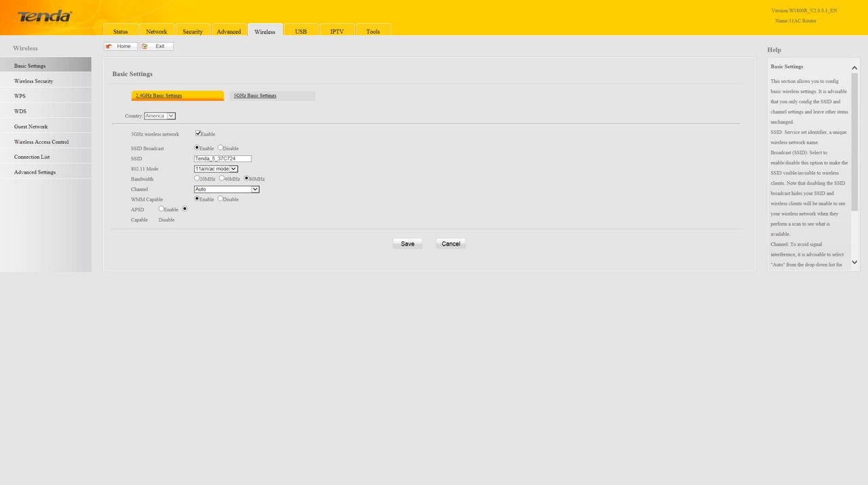Choose 80MHz bandwidth
Viewport: 868px width, 485px height.
pyautogui.click(x=246, y=178)
